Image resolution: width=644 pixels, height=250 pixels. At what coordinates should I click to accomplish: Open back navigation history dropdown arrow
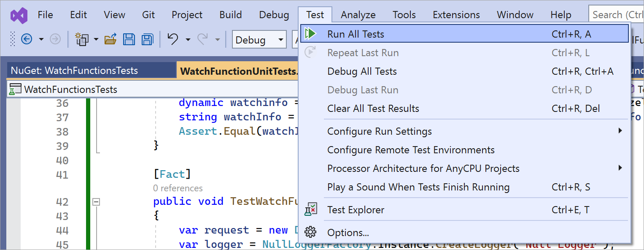41,40
